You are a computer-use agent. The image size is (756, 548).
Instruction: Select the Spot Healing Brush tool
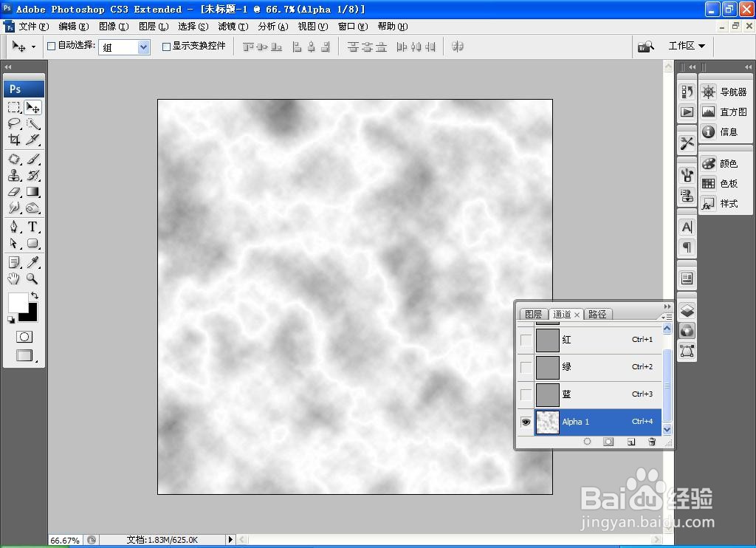pyautogui.click(x=15, y=159)
